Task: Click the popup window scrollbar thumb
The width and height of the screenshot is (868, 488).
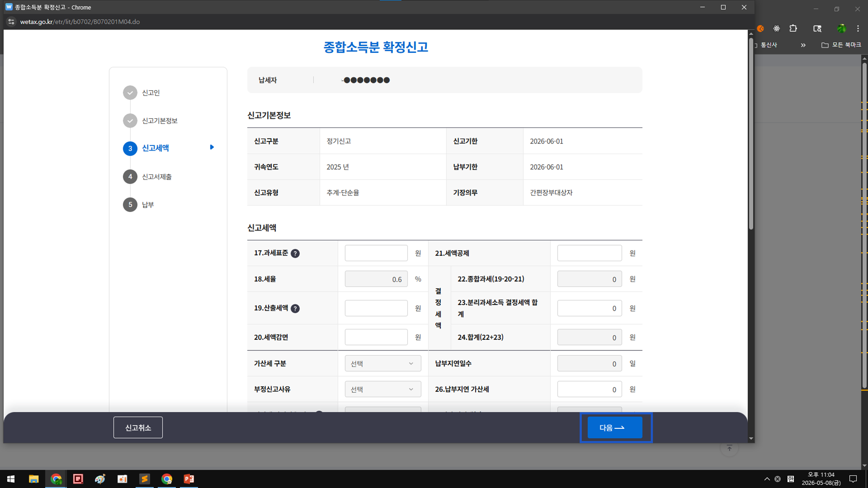Action: tap(751, 133)
